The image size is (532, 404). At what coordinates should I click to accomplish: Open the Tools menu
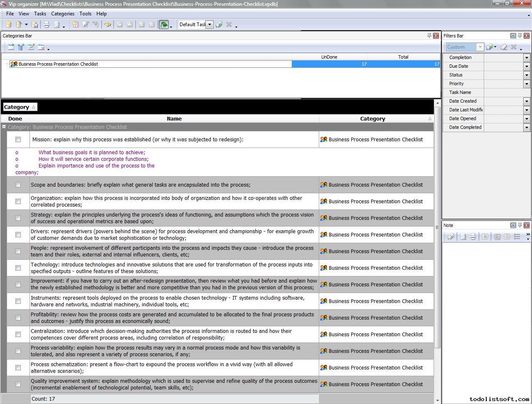[85, 14]
